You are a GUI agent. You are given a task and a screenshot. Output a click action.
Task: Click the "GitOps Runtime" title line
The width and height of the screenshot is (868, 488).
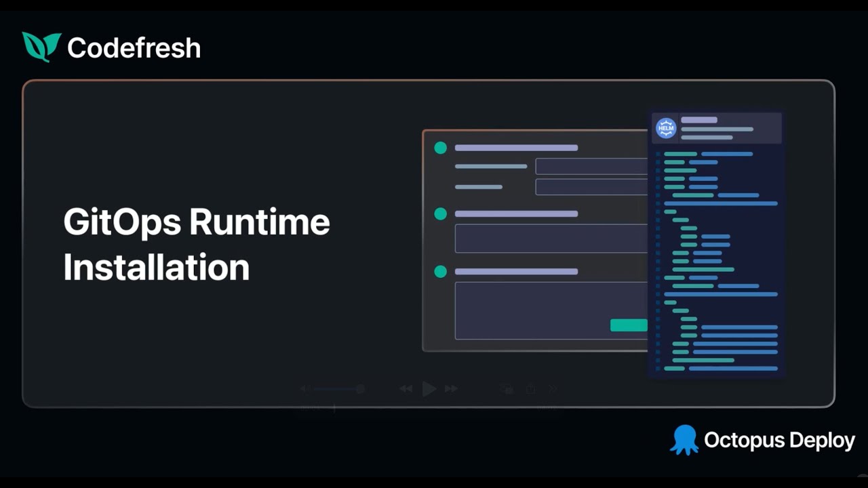tap(197, 222)
